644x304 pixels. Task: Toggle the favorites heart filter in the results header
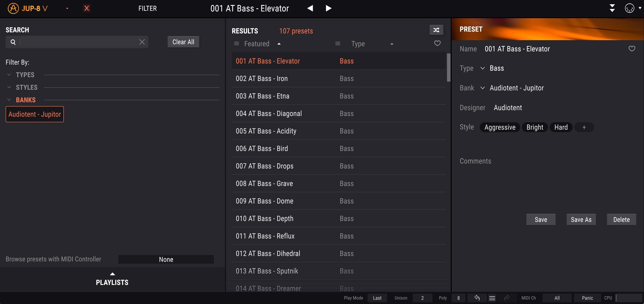[x=437, y=43]
